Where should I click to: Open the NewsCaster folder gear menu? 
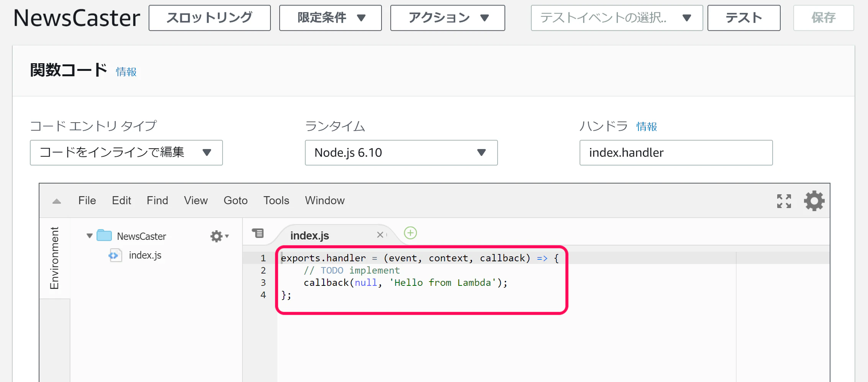pyautogui.click(x=219, y=236)
